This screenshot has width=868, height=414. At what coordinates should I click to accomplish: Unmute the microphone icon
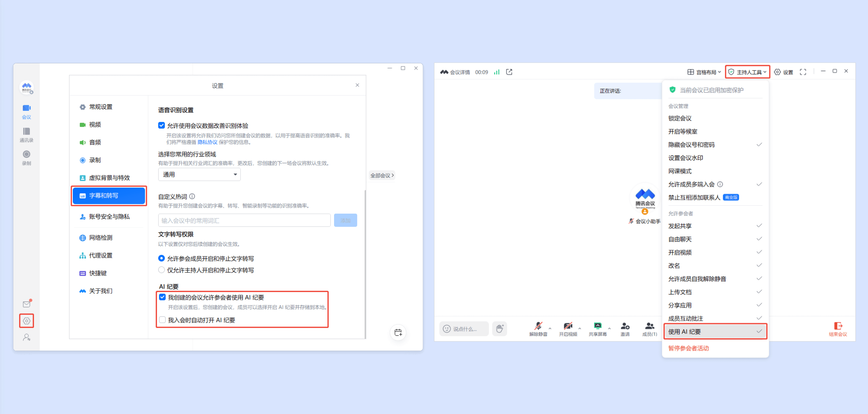pos(538,326)
